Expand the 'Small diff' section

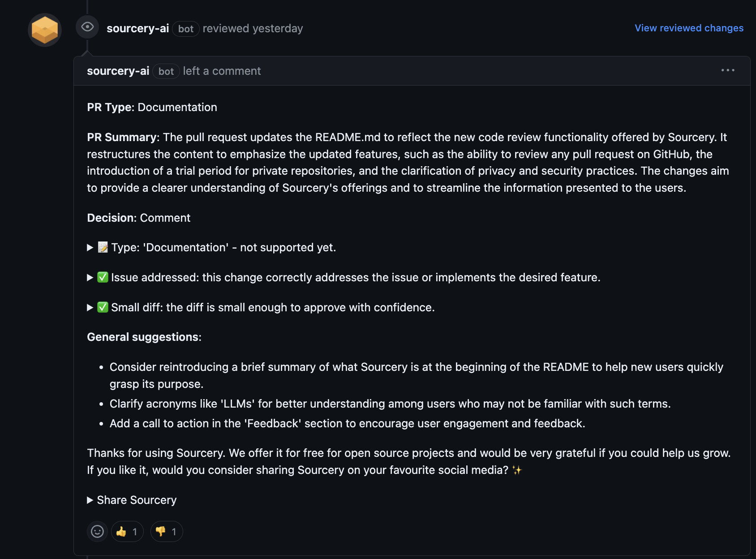[90, 307]
